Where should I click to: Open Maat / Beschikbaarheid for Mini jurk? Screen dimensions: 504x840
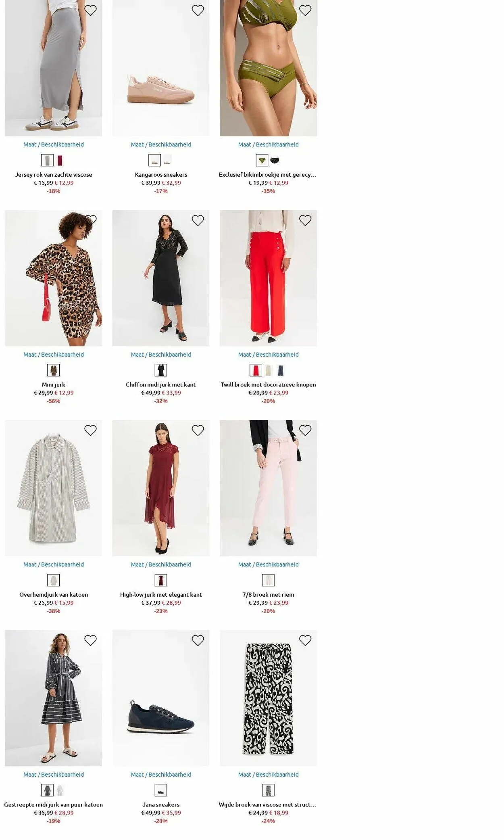(x=54, y=355)
